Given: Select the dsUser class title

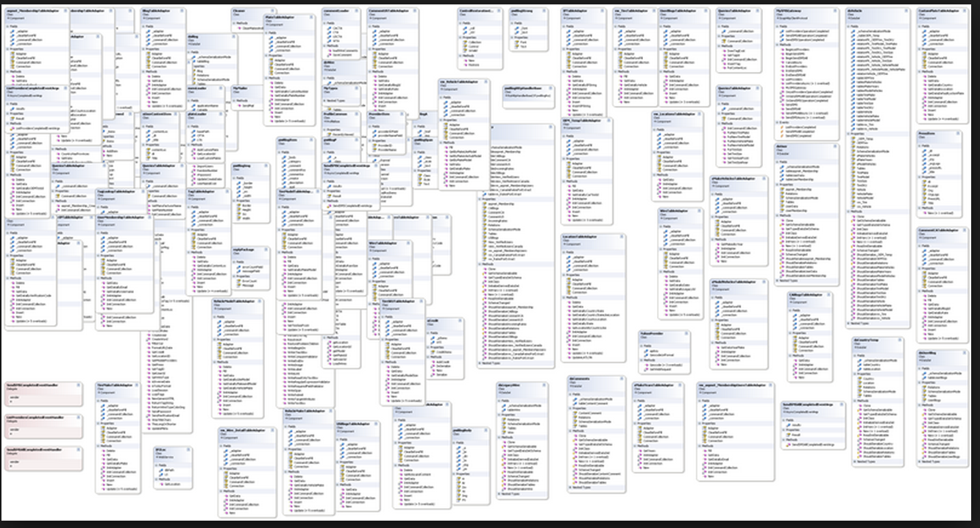Looking at the screenshot, I should point(781,146).
